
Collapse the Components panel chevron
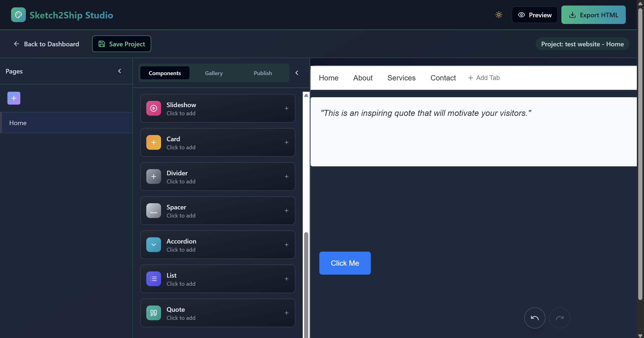(x=297, y=73)
